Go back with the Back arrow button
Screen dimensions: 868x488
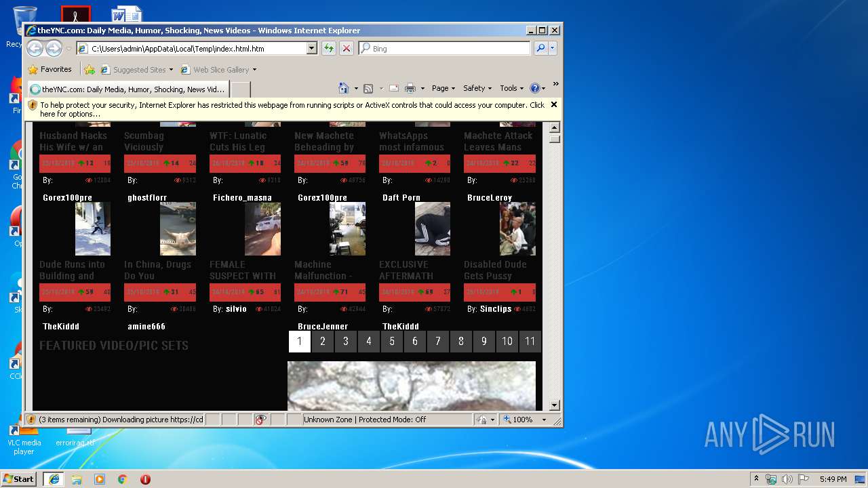tap(35, 48)
